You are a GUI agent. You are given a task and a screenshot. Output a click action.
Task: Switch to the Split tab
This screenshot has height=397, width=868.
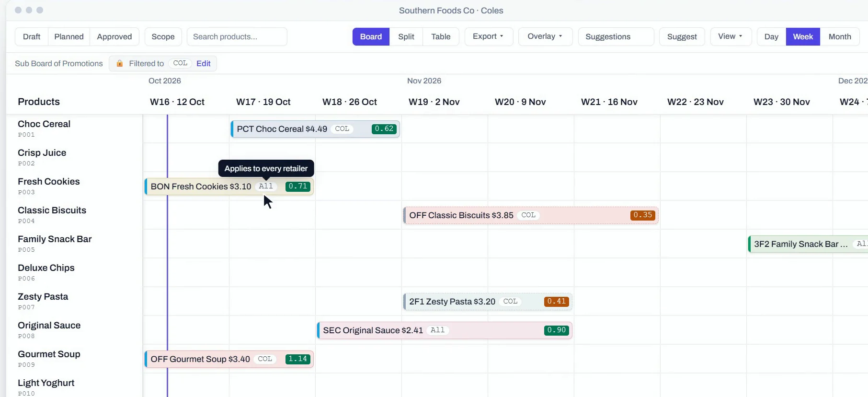pyautogui.click(x=406, y=36)
